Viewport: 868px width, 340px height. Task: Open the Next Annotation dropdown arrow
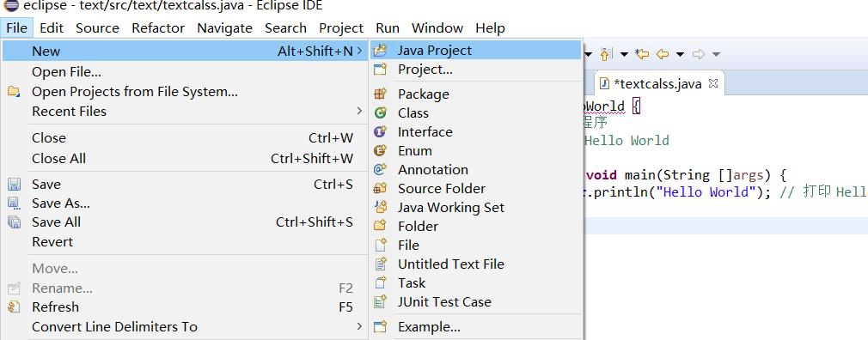(x=624, y=54)
